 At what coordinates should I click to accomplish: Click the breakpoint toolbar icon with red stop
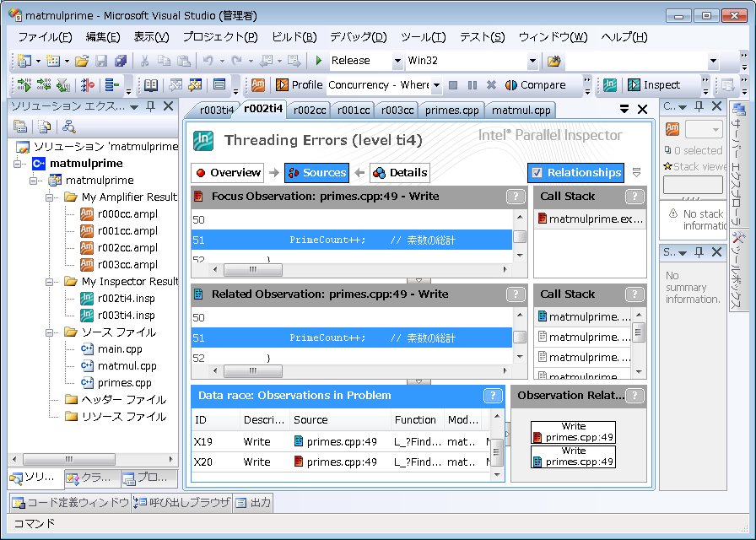click(x=87, y=85)
